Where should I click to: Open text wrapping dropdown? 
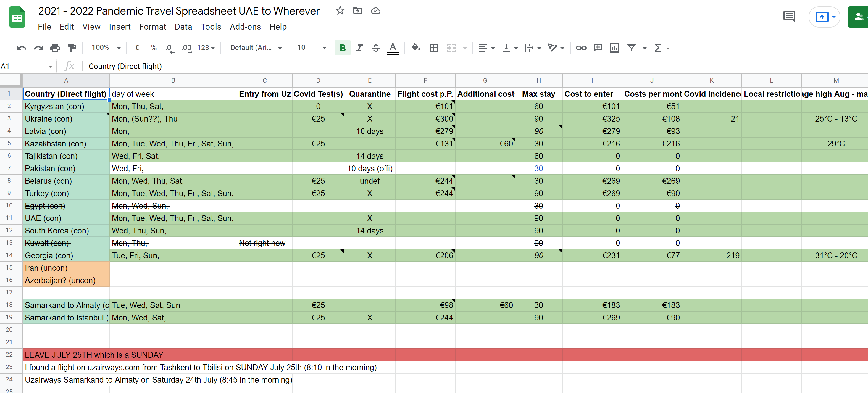coord(533,48)
